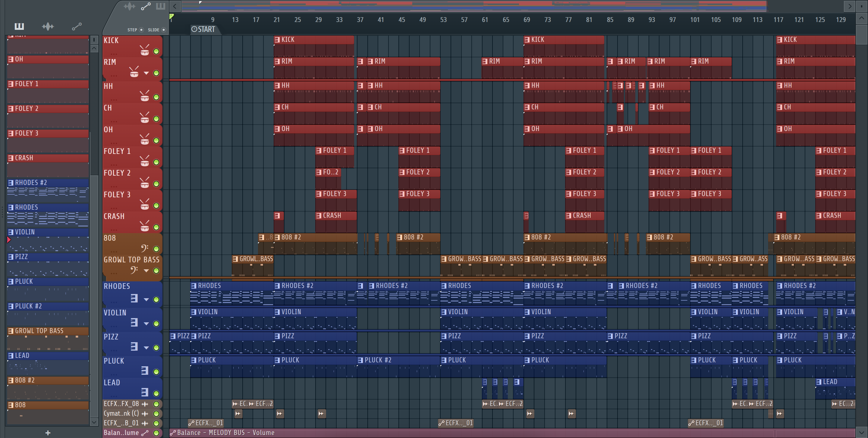Click the piano roll pattern filter icon in picker panel
Screen dimensions: 868x438
pyautogui.click(x=19, y=26)
